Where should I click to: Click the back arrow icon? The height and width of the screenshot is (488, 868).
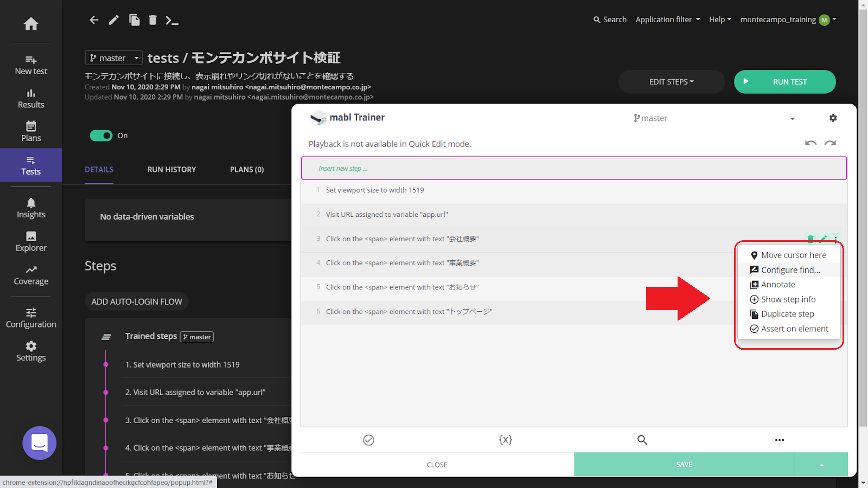(94, 20)
